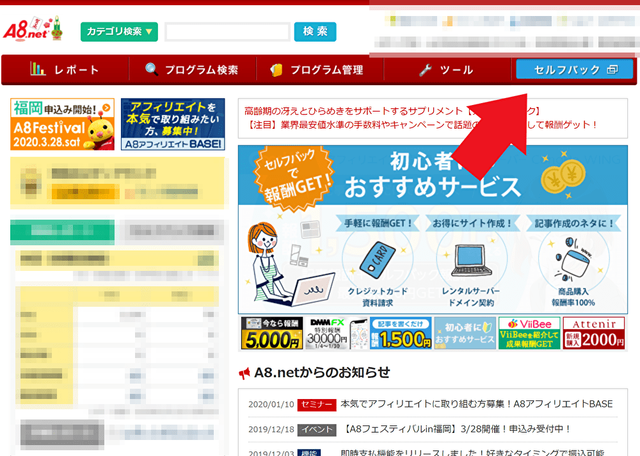Select the 記事を書くだけ1,500円 thumbnail
The width and height of the screenshot is (640, 456).
click(401, 333)
